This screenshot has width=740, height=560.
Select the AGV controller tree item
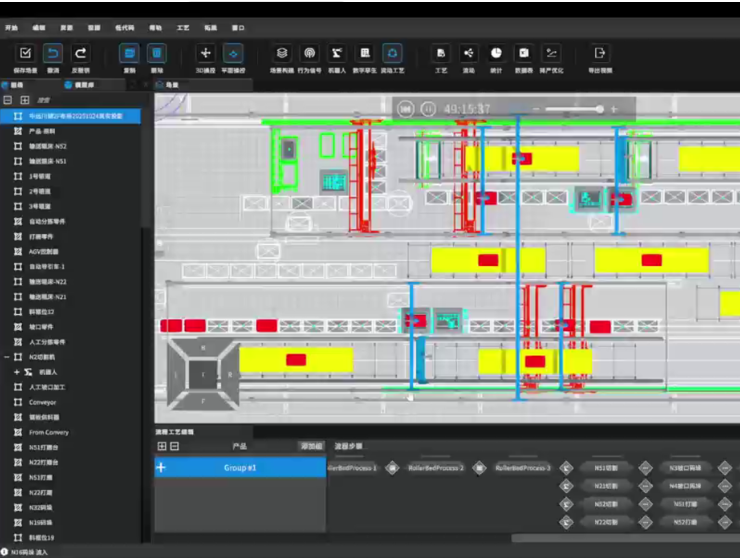(x=43, y=252)
